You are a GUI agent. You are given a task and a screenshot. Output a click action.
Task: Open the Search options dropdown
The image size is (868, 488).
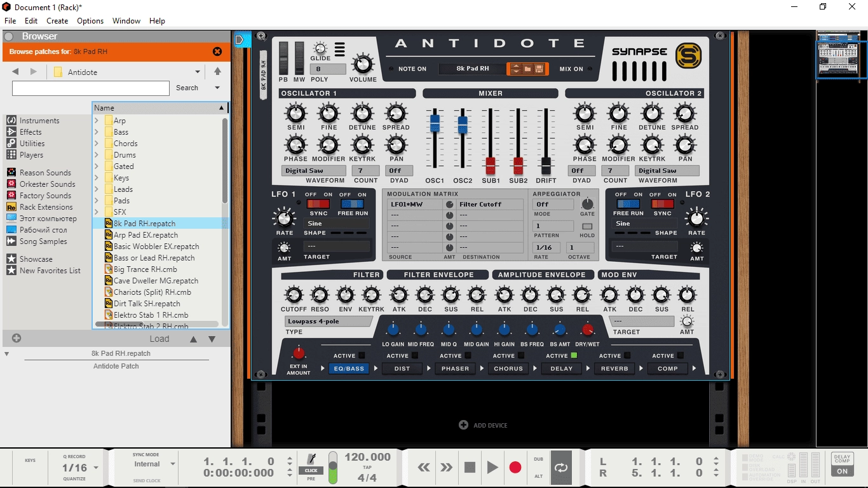coord(217,88)
